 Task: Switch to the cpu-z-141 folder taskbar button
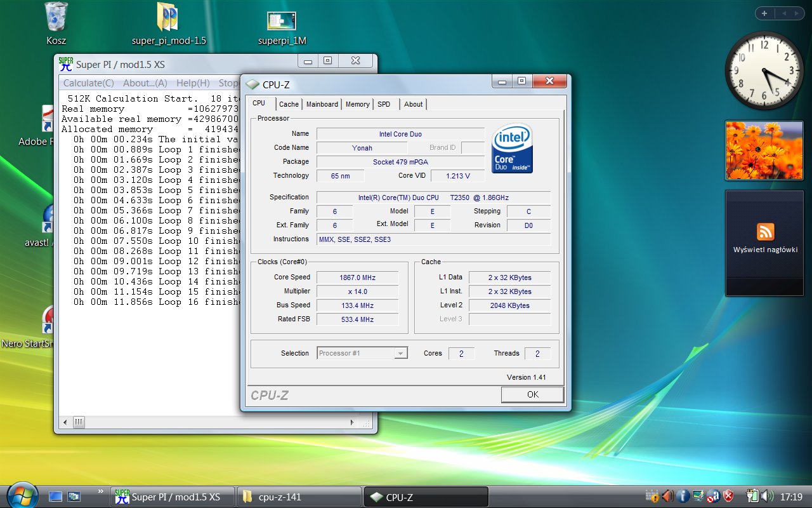298,497
